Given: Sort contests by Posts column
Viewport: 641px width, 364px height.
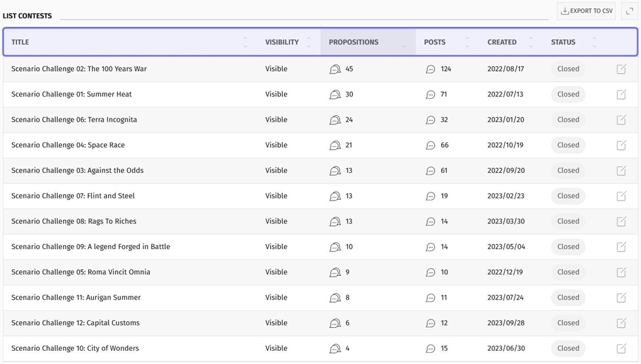Looking at the screenshot, I should coord(435,42).
